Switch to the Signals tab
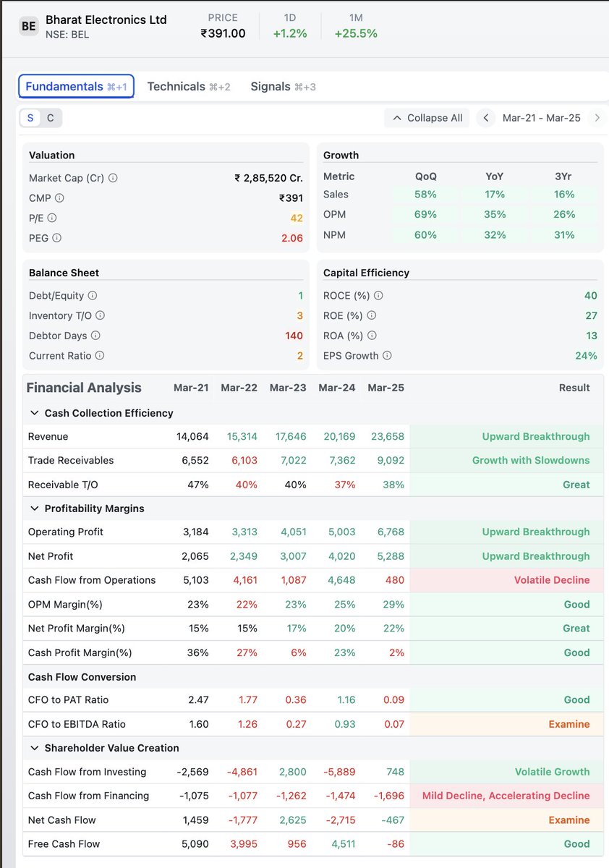This screenshot has height=868, width=609. pos(283,87)
